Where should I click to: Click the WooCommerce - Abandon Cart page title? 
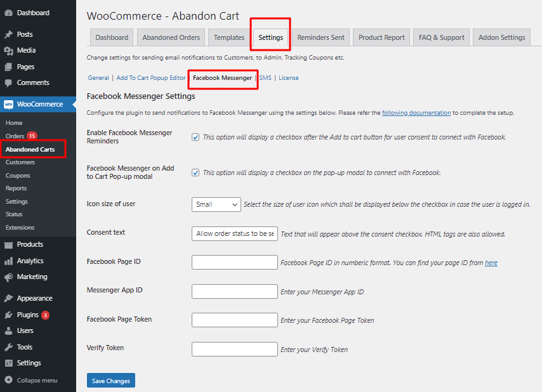pyautogui.click(x=163, y=16)
